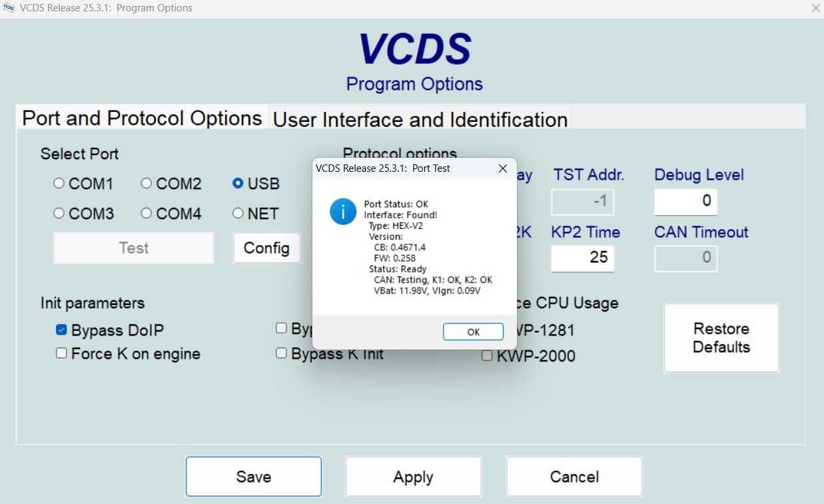
Task: Click the 'VBat: 11.98V, VIgn: 0.09V' line
Action: point(427,291)
